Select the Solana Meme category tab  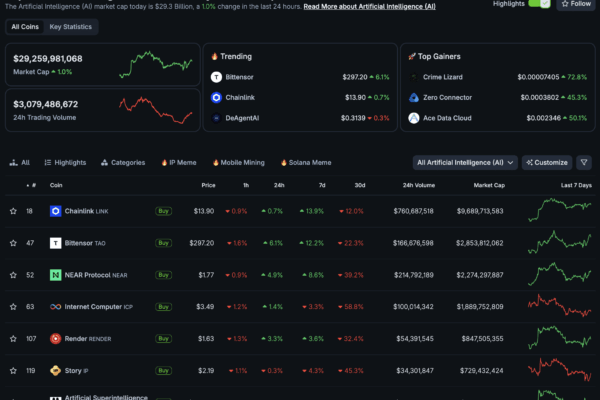pyautogui.click(x=304, y=162)
